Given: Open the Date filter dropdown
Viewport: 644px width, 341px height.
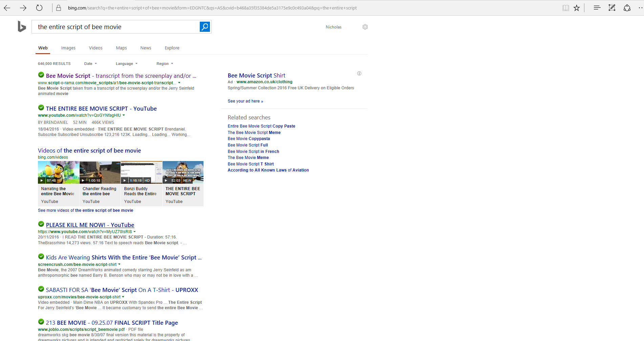Looking at the screenshot, I should (x=90, y=64).
